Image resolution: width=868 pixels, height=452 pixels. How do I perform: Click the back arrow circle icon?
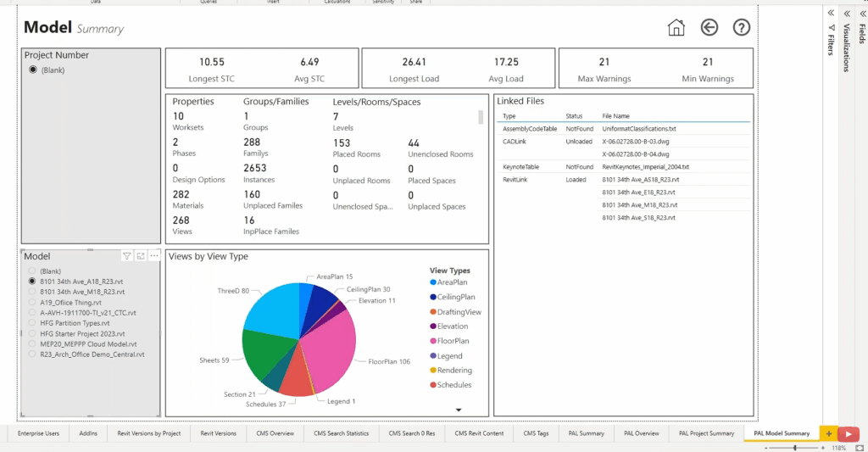709,27
